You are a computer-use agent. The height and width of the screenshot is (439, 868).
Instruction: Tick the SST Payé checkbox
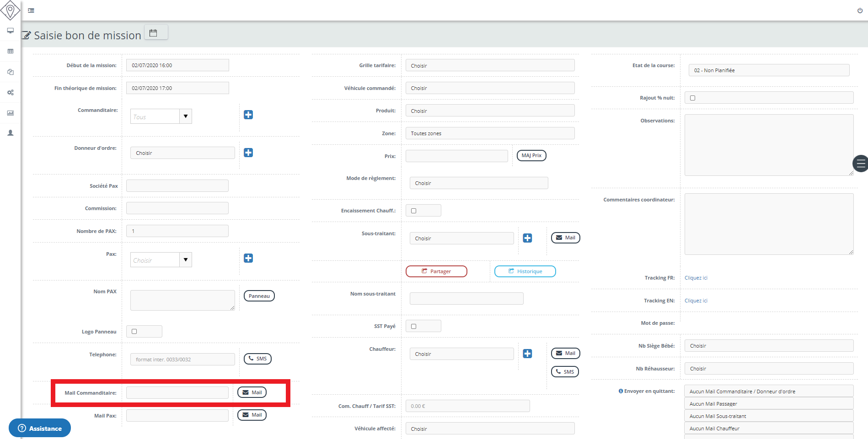pos(413,326)
